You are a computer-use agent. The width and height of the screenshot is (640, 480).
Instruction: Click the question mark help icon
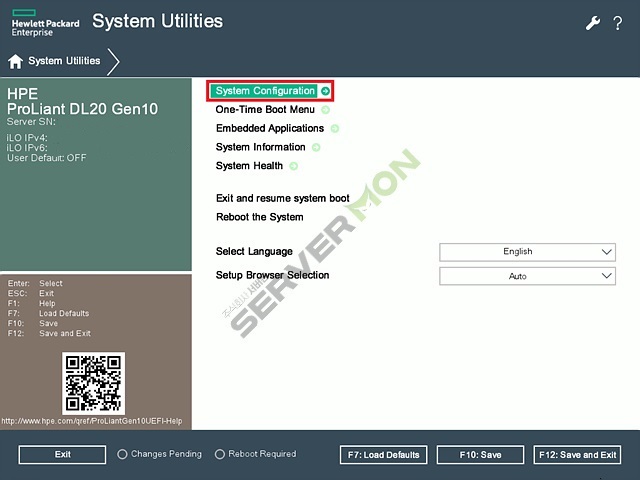[618, 23]
